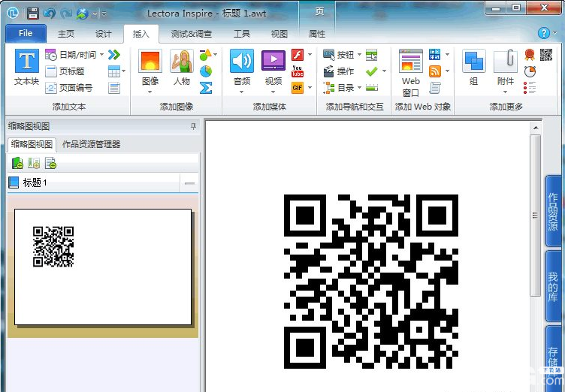Expand the GIF icon dropdown arrow
Viewport: 565px width, 392px height.
click(310, 88)
